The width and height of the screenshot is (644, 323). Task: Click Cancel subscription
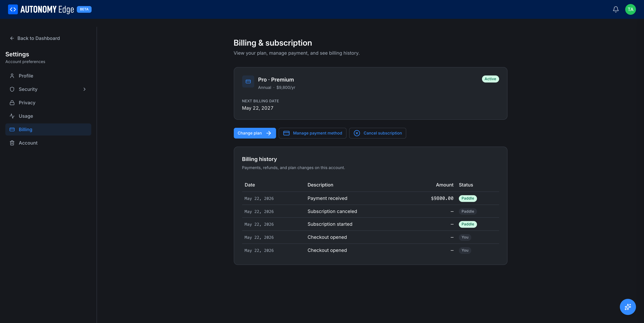pyautogui.click(x=378, y=133)
